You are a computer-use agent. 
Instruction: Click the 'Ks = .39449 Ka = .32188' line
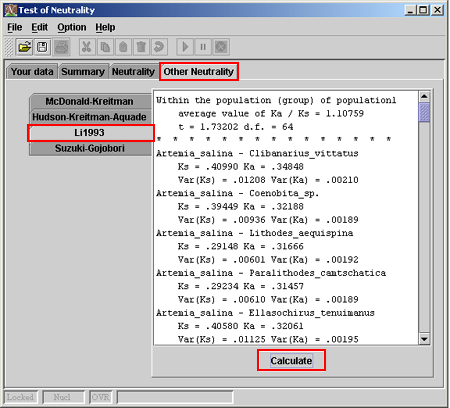pyautogui.click(x=241, y=207)
